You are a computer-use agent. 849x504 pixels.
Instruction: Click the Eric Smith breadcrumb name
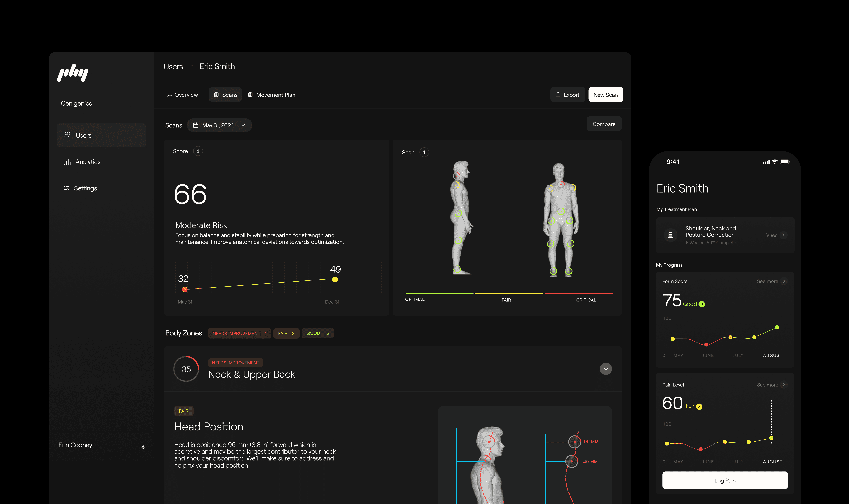217,67
